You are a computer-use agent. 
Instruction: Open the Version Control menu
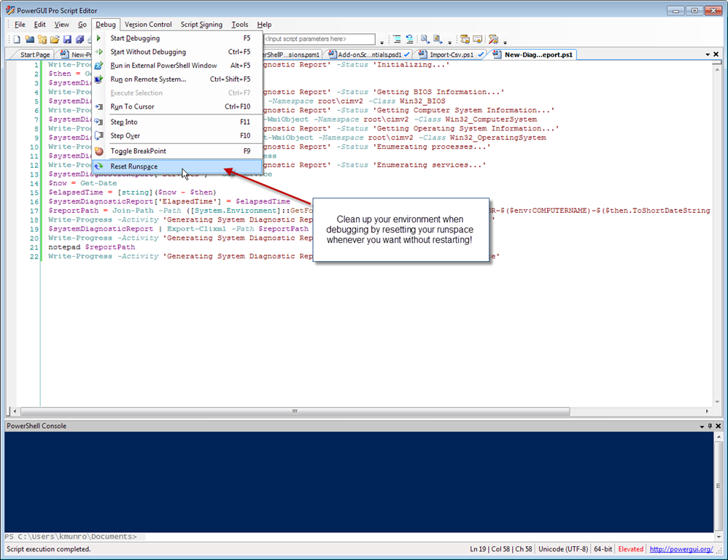pos(148,24)
